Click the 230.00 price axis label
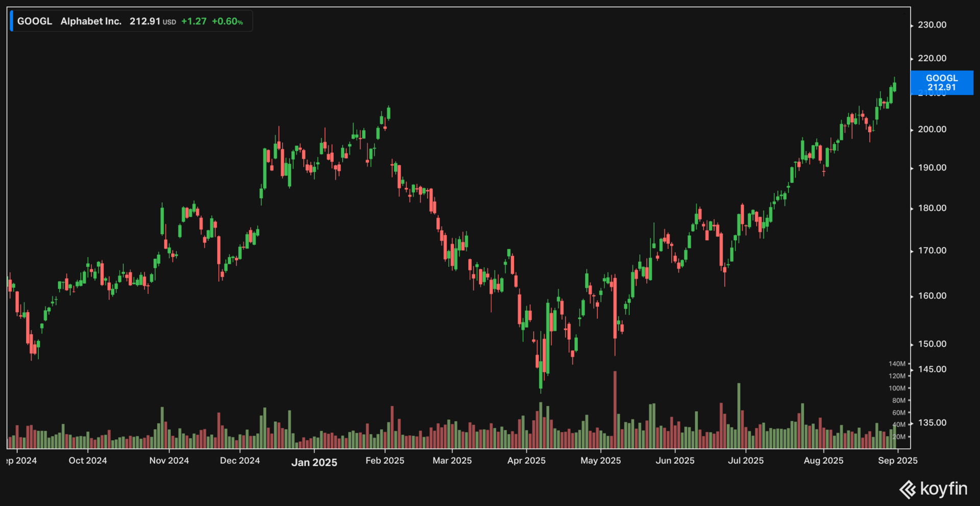The height and width of the screenshot is (506, 980). pos(932,25)
